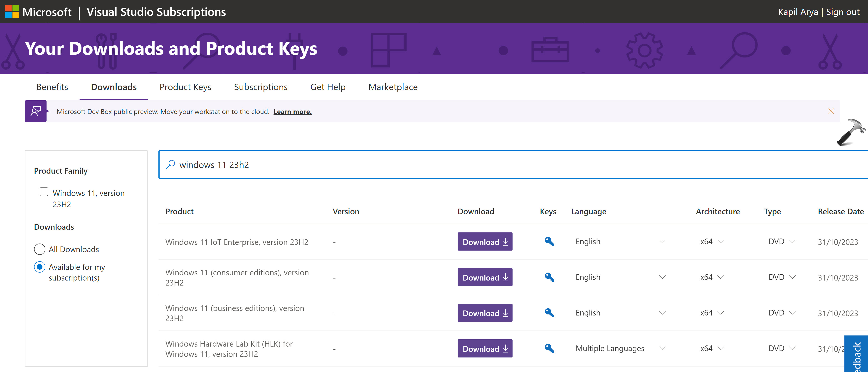868x372 pixels.
Task: Open the keys for Windows 11 consumer editions
Action: tap(549, 277)
